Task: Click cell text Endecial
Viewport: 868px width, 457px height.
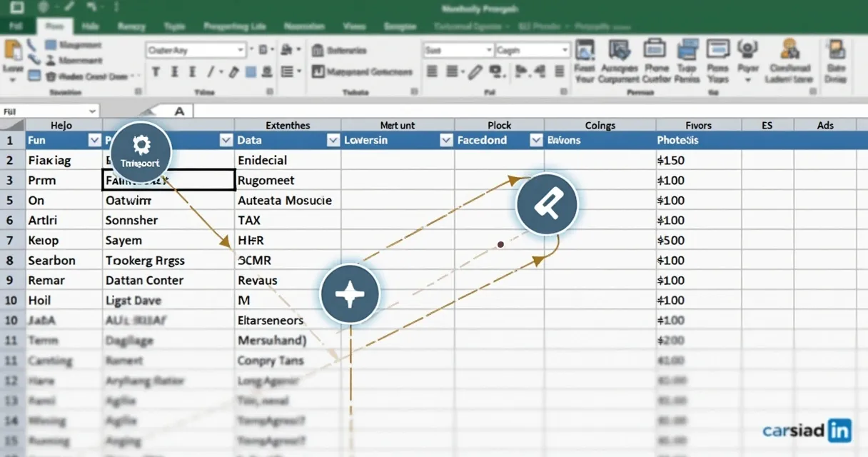Action: 262,161
